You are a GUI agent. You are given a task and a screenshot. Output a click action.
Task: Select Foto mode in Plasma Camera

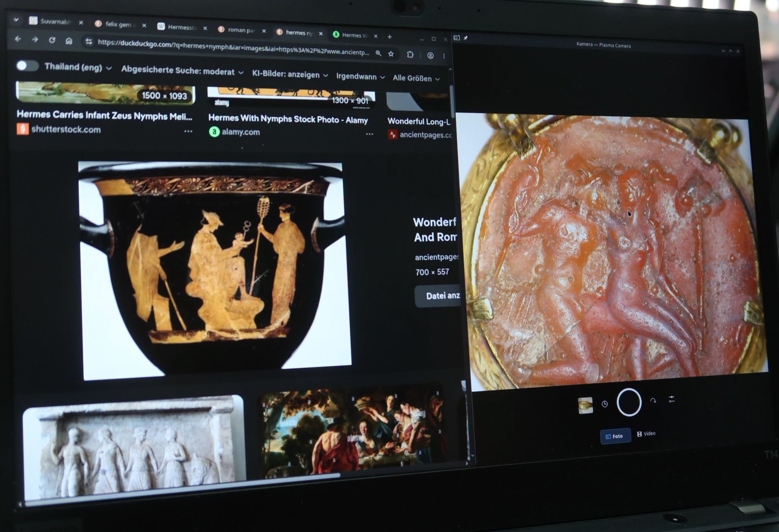[615, 436]
